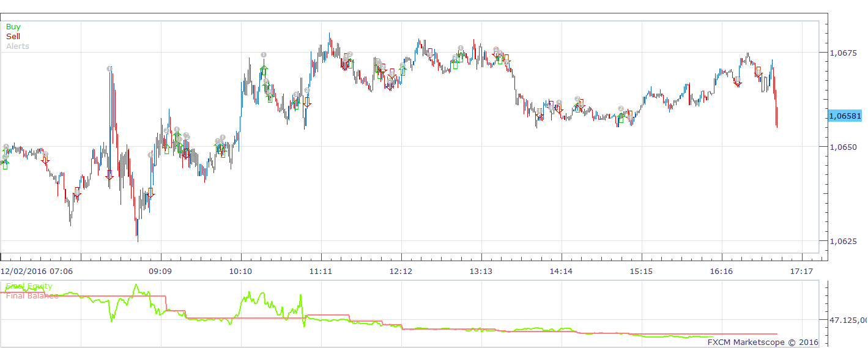Image resolution: width=868 pixels, height=348 pixels.
Task: Click the 16:16 time axis label
Action: 721,271
